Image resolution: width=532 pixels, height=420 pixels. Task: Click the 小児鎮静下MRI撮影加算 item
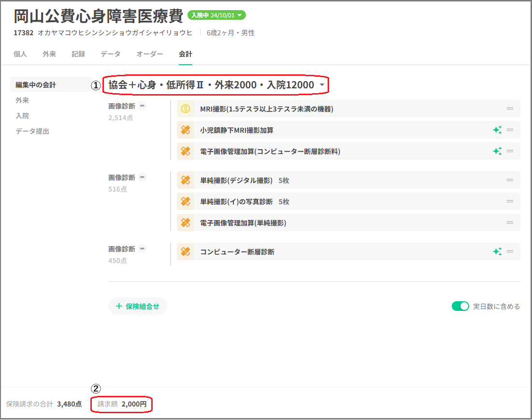click(348, 130)
